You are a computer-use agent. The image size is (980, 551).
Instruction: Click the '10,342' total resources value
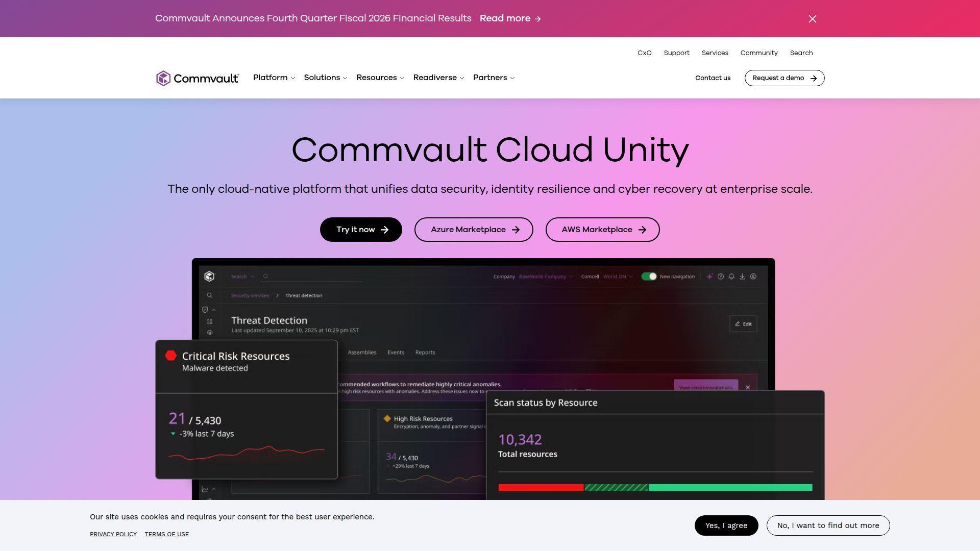coord(520,439)
